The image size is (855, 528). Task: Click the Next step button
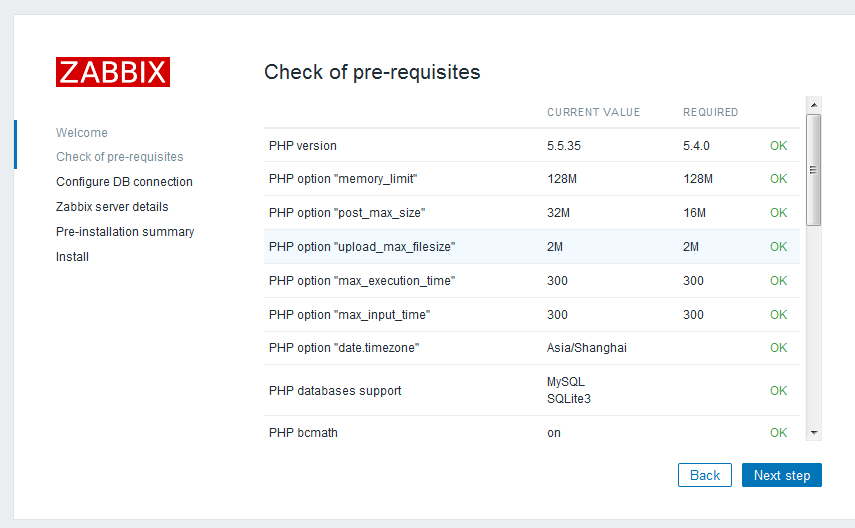pyautogui.click(x=781, y=475)
